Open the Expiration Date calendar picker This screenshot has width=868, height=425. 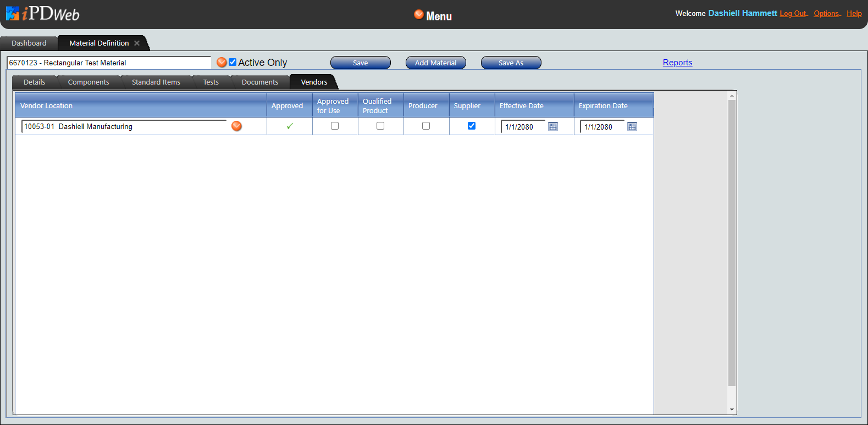(x=632, y=127)
